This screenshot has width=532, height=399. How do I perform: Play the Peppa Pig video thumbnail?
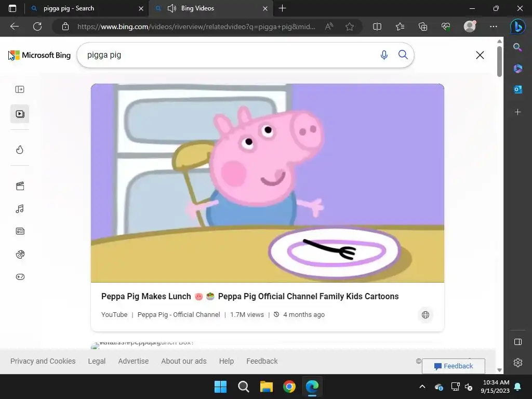[268, 183]
